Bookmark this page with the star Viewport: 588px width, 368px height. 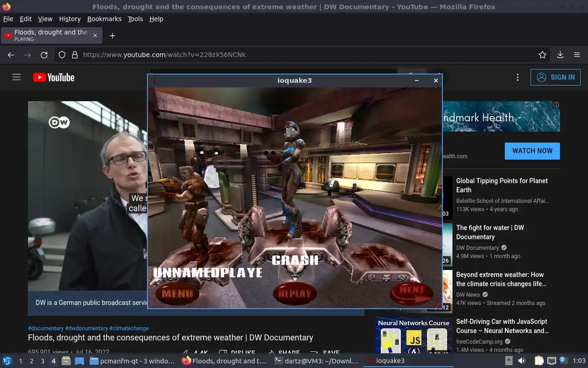(543, 55)
